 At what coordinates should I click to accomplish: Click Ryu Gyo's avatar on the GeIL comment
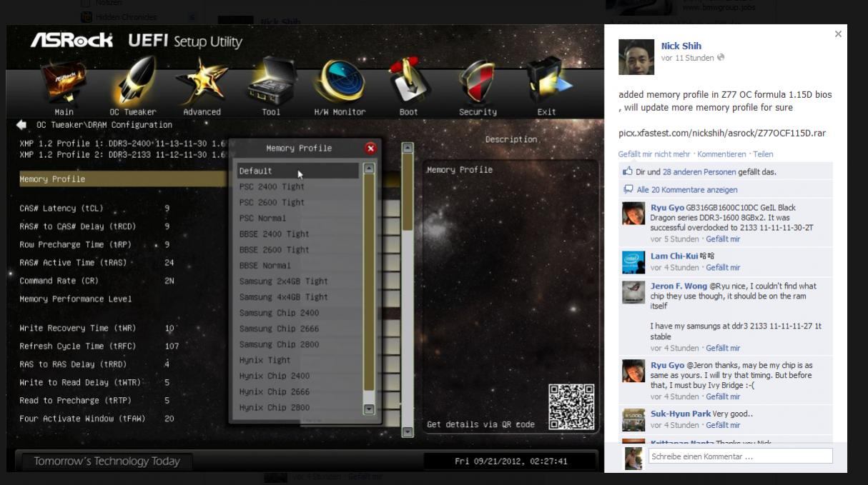(x=633, y=214)
